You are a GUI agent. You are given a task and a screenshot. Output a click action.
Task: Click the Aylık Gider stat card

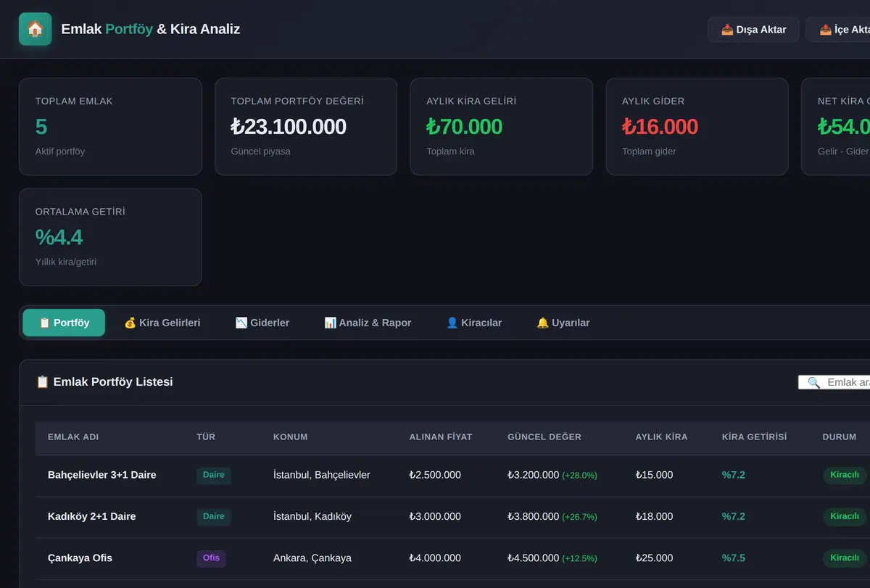tap(697, 127)
